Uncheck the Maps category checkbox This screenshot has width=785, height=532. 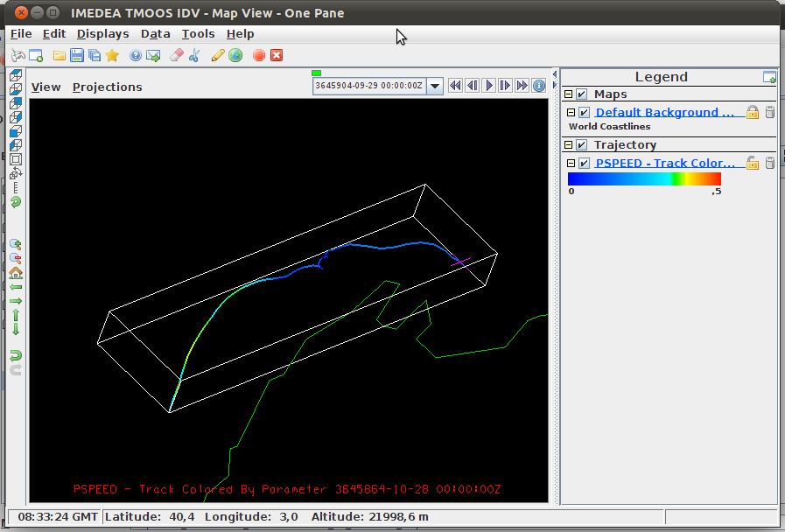click(x=581, y=94)
